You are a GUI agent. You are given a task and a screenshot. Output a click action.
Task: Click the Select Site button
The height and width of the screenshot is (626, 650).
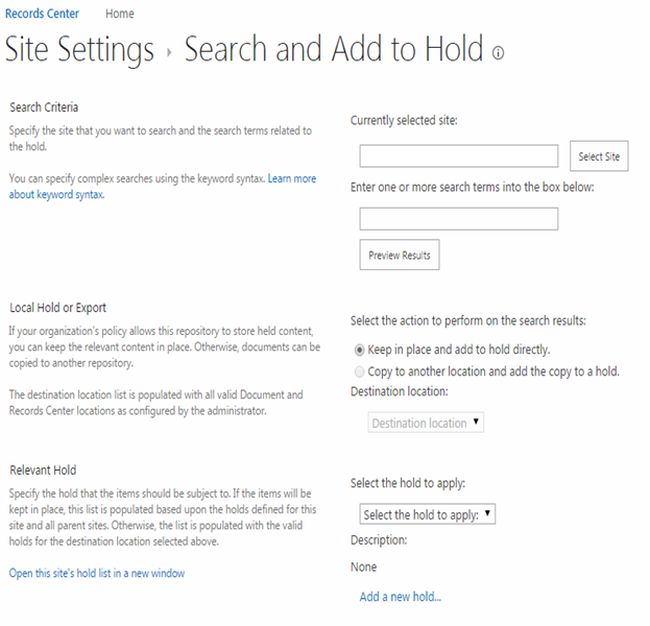coord(599,157)
